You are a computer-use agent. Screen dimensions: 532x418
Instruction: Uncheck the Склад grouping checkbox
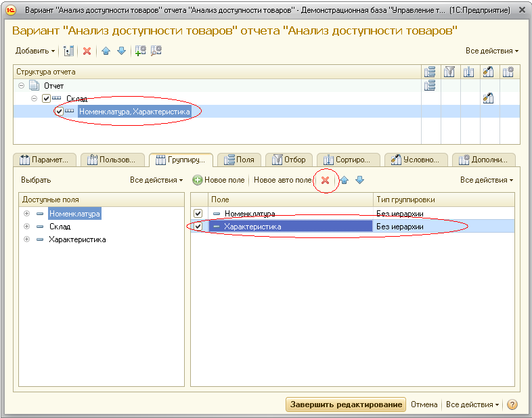(47, 99)
